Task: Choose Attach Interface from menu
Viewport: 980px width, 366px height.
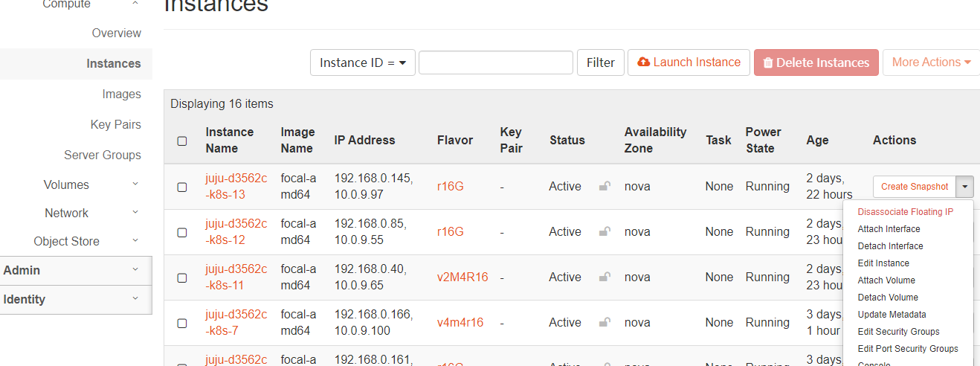Action: (x=889, y=229)
